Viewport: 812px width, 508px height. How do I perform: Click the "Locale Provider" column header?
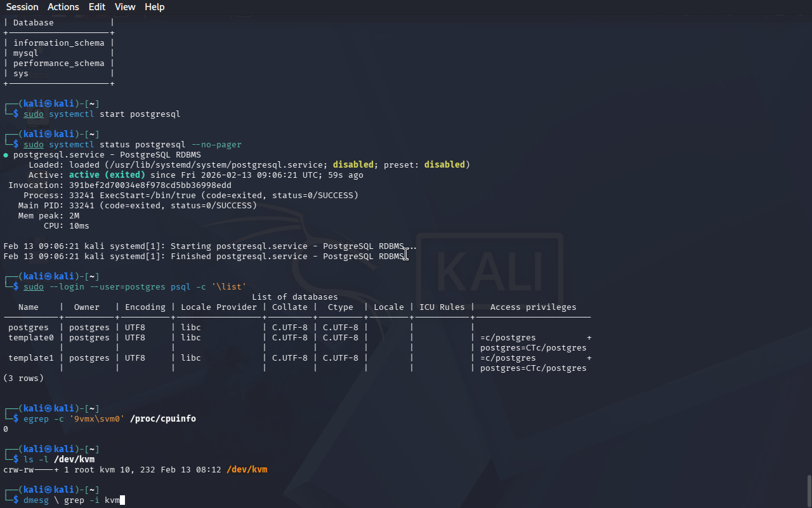coord(218,307)
